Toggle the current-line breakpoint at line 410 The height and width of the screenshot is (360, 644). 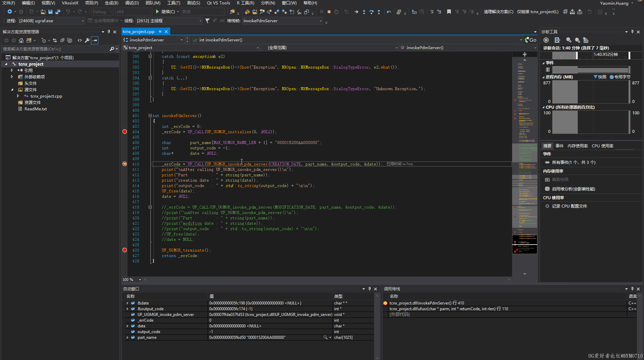point(124,164)
